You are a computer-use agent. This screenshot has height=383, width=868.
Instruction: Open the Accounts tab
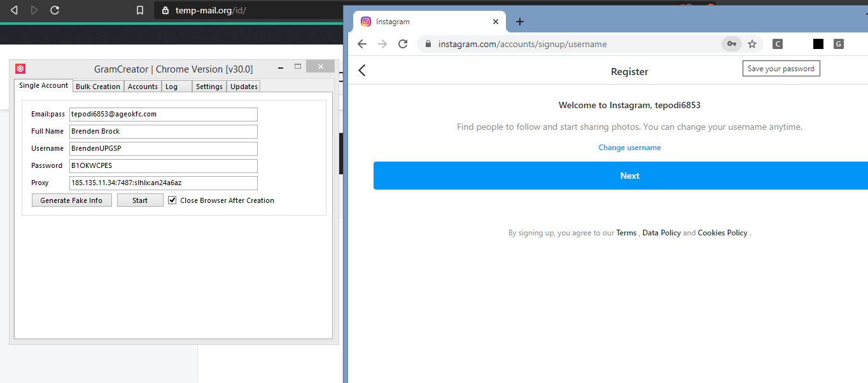click(143, 87)
